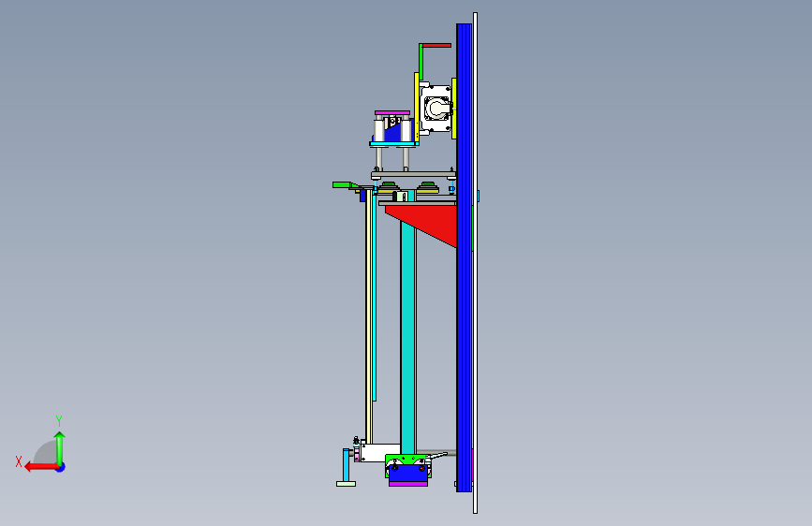Select the light blue foot post at the bottom left
812x526 pixels.
pyautogui.click(x=347, y=465)
